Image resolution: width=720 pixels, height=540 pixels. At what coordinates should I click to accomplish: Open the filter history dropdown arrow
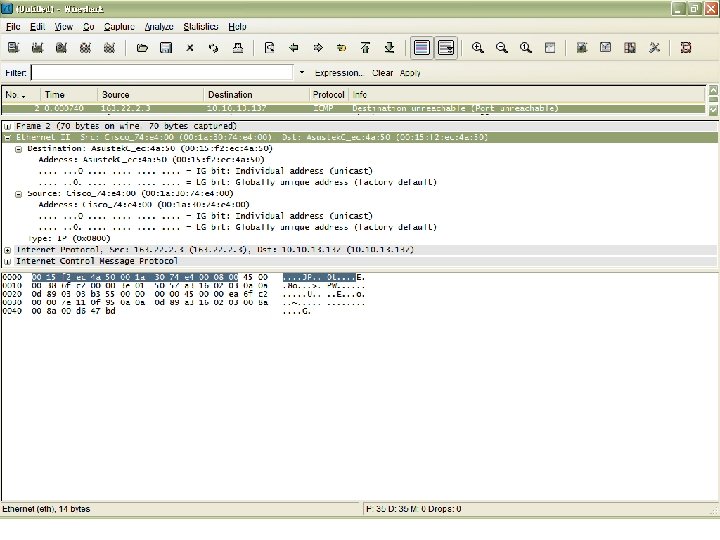tap(302, 73)
